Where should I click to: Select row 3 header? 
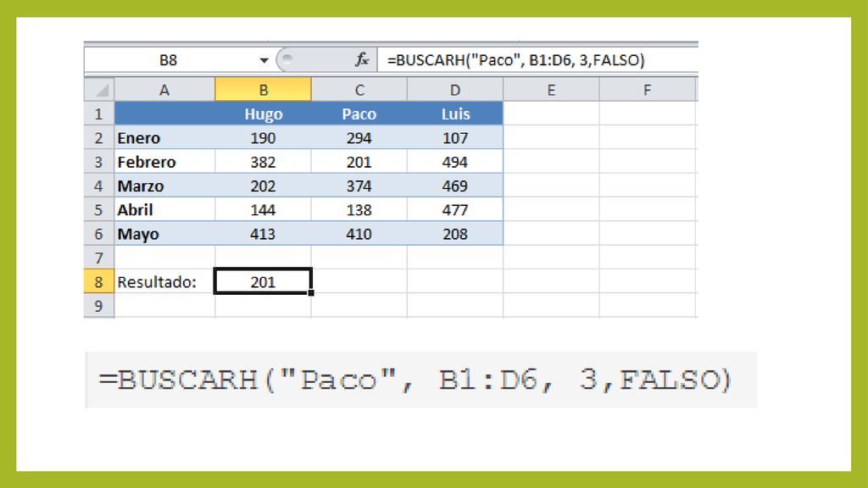point(99,162)
